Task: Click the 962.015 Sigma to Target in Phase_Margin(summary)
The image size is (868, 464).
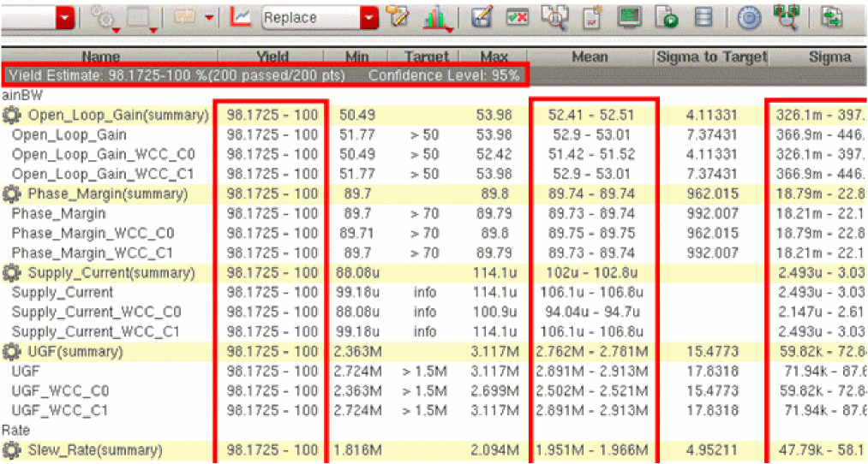Action: click(712, 194)
